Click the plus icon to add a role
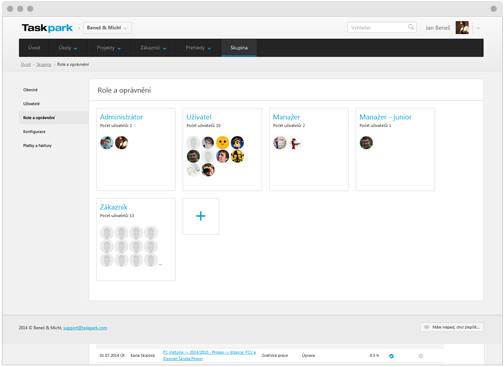 click(201, 216)
